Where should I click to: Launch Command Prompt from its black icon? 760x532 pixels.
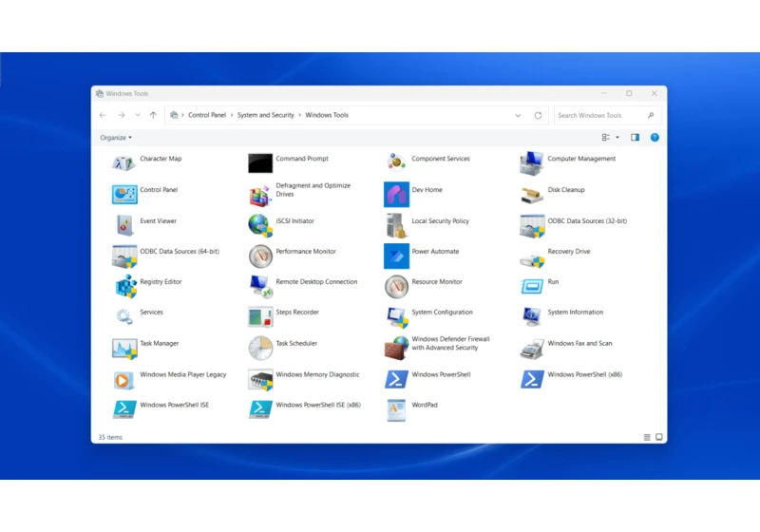click(x=260, y=163)
